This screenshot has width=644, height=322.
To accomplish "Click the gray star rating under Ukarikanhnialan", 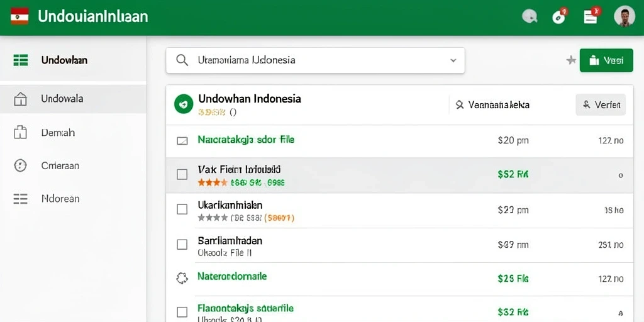I will (213, 218).
